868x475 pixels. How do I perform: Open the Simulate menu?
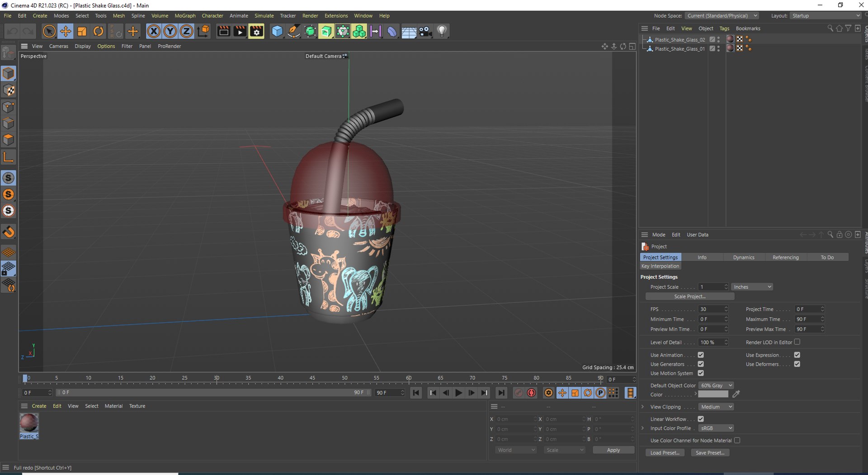coord(264,15)
